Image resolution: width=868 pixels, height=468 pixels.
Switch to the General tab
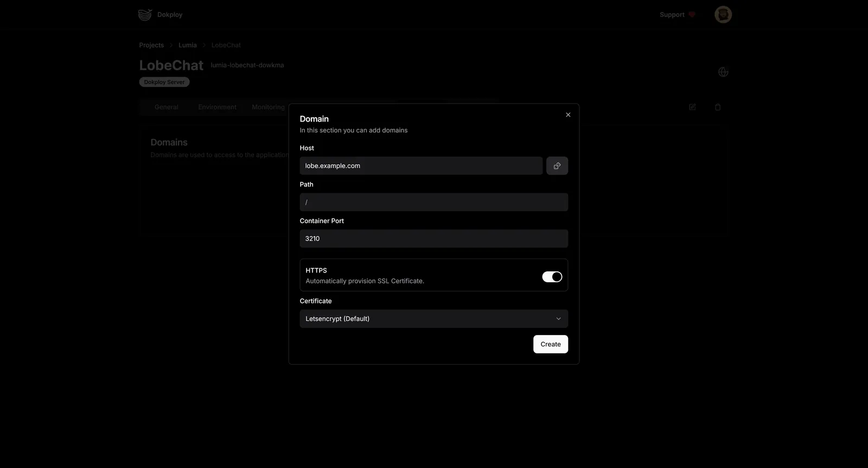tap(166, 107)
